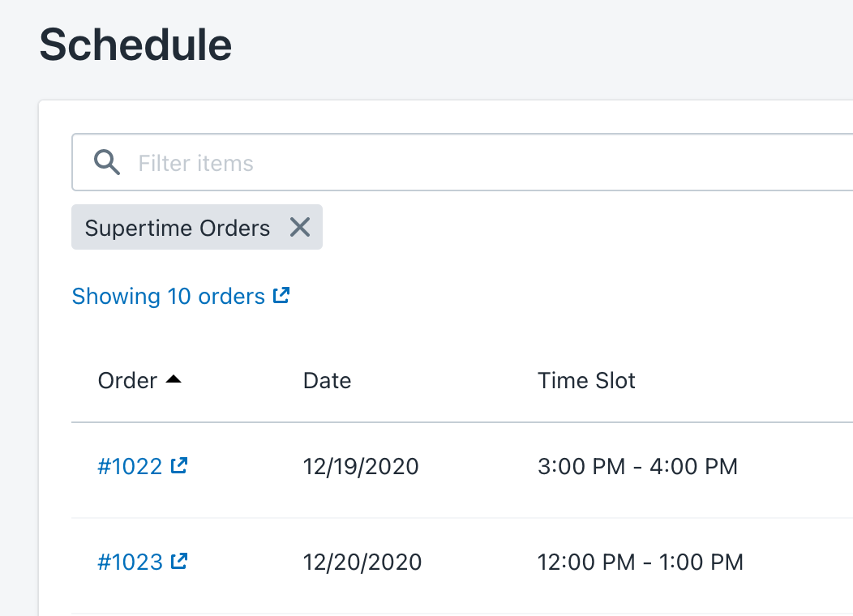Viewport: 853px width, 616px height.
Task: Open order #1023
Action: click(x=130, y=562)
